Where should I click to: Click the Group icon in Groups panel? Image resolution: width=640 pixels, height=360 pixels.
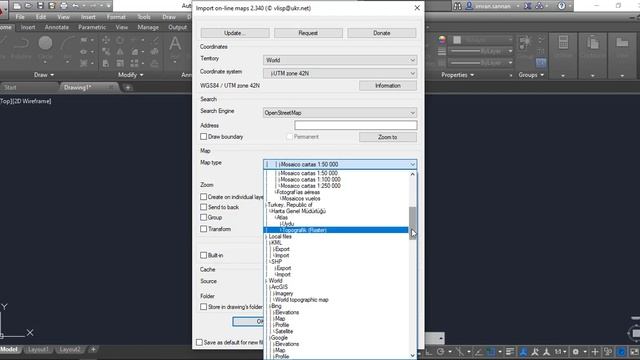pyautogui.click(x=525, y=42)
